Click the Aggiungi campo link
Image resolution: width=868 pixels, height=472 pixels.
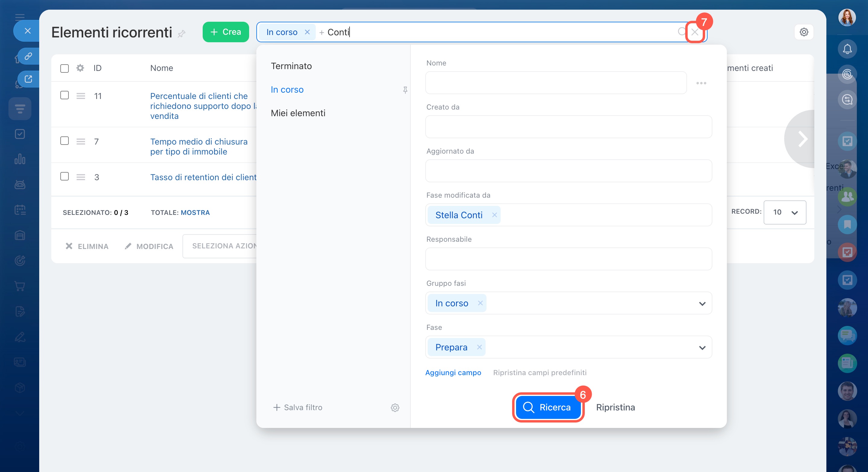pyautogui.click(x=453, y=372)
